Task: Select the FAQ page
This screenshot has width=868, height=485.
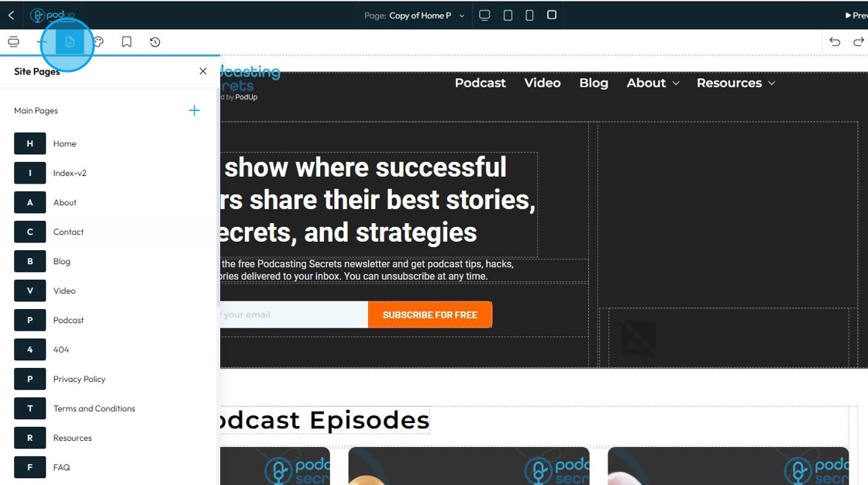Action: tap(61, 467)
